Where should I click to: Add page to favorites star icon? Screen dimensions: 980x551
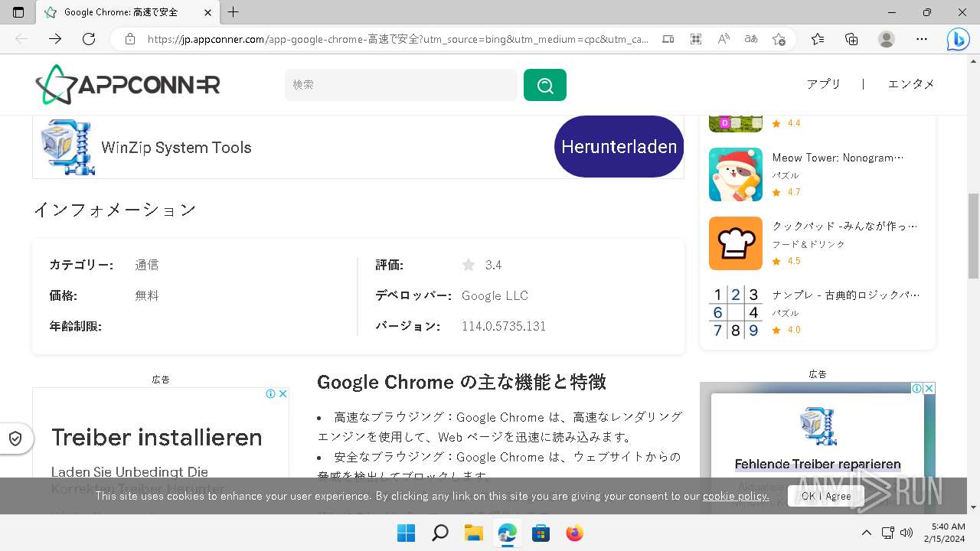point(779,39)
